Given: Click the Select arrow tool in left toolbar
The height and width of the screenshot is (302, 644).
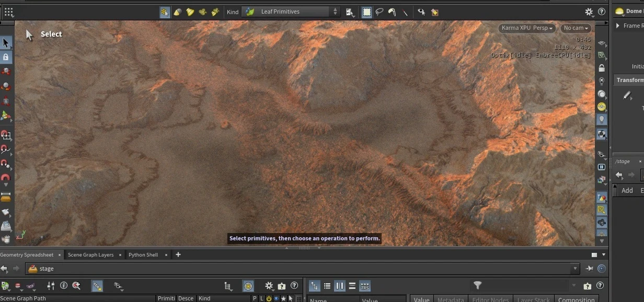Looking at the screenshot, I should (6, 43).
